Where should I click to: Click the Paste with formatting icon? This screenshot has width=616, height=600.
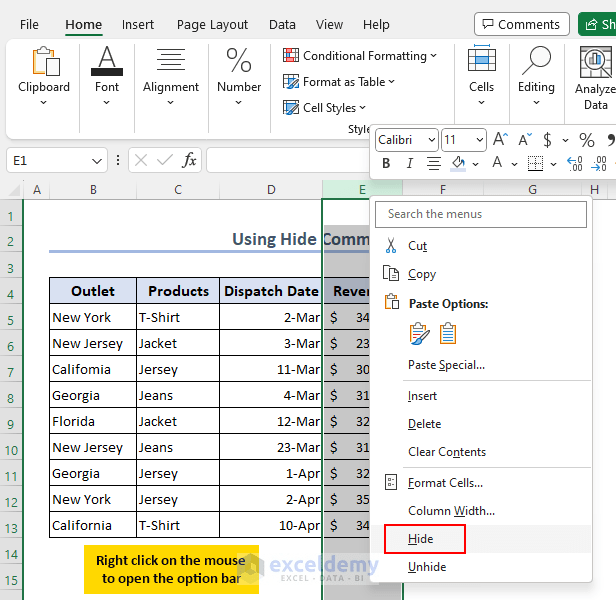(x=419, y=334)
